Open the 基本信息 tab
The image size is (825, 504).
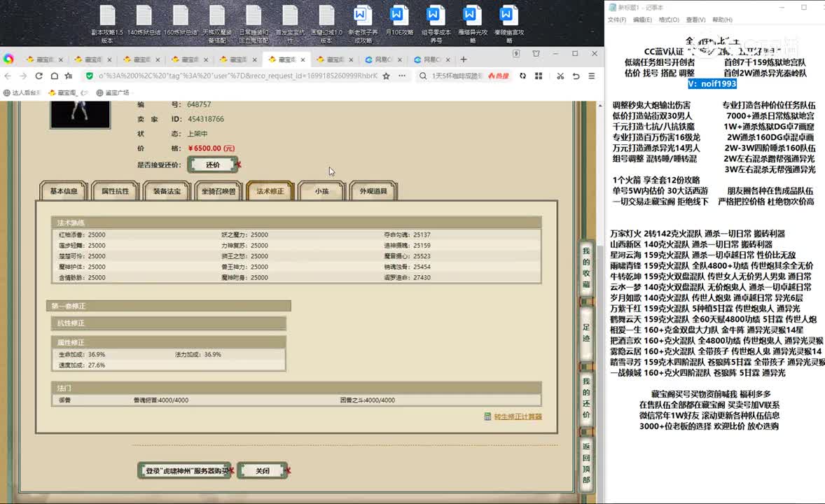tap(64, 191)
